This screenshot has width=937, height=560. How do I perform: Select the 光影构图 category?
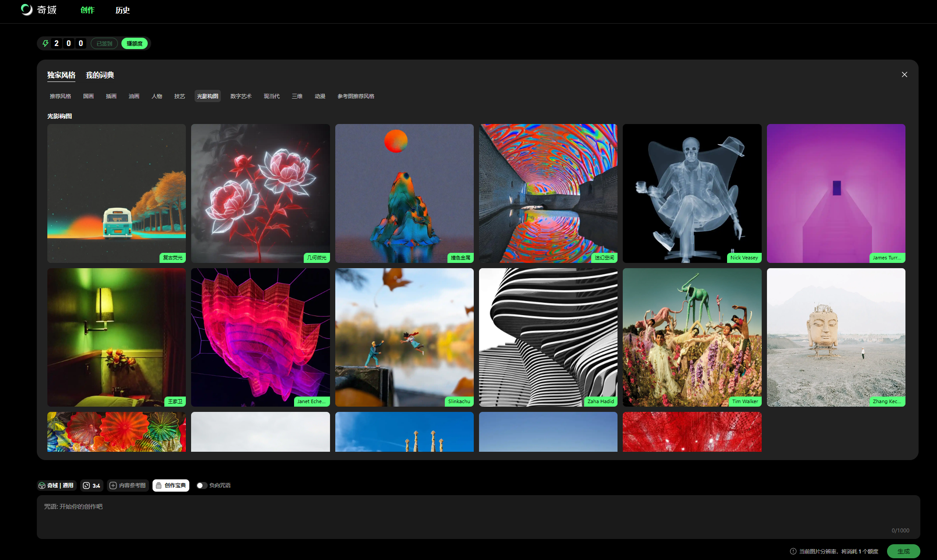208,96
